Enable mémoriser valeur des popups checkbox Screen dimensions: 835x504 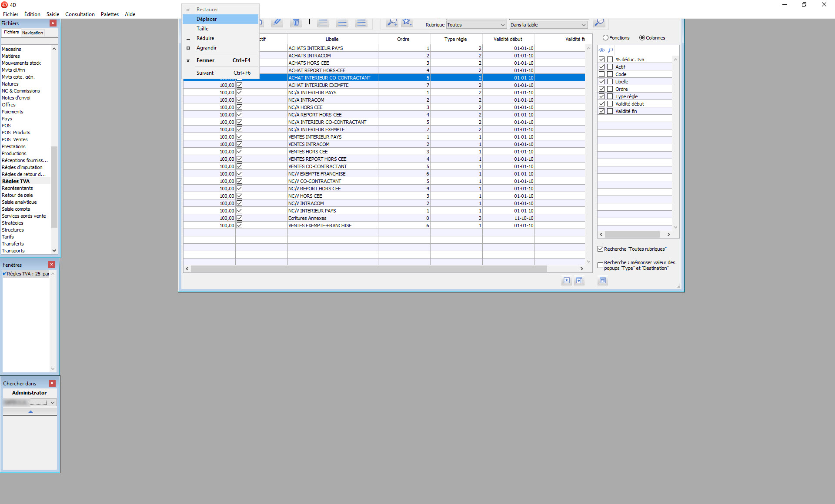pos(601,265)
